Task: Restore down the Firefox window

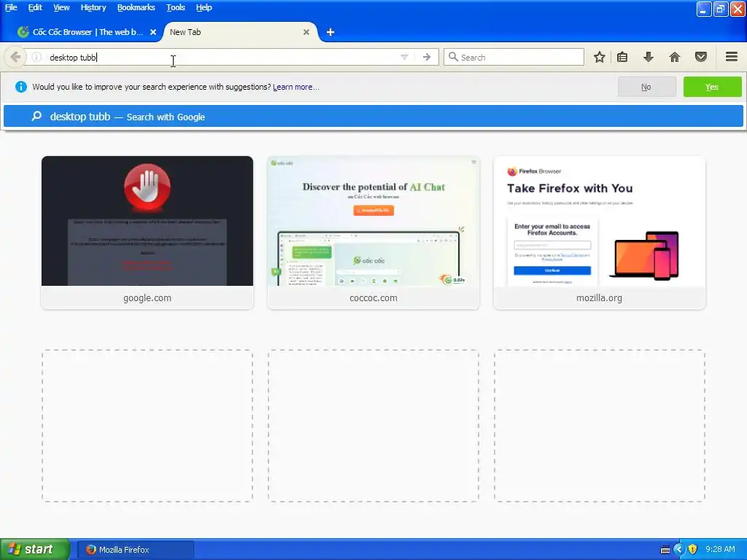Action: [720, 9]
